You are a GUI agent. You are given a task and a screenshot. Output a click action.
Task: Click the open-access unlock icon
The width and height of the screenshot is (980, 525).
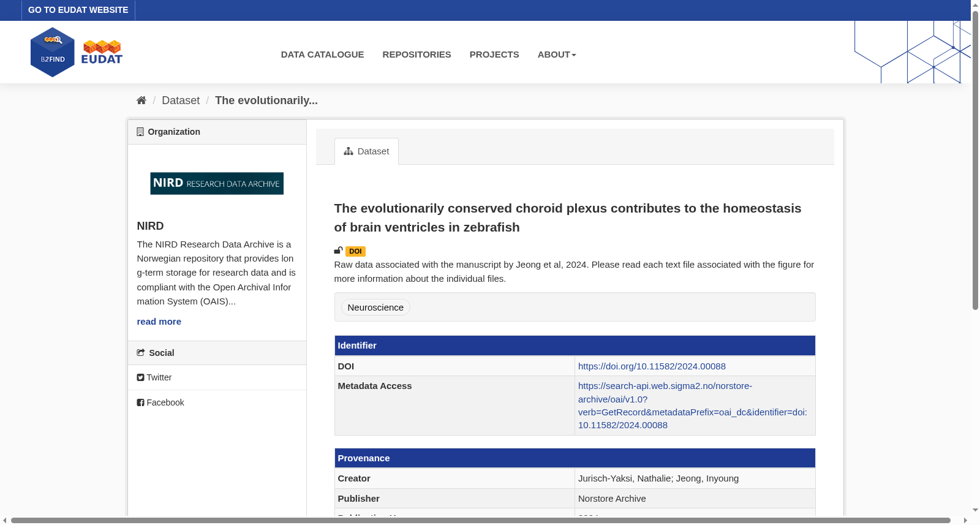coord(338,251)
